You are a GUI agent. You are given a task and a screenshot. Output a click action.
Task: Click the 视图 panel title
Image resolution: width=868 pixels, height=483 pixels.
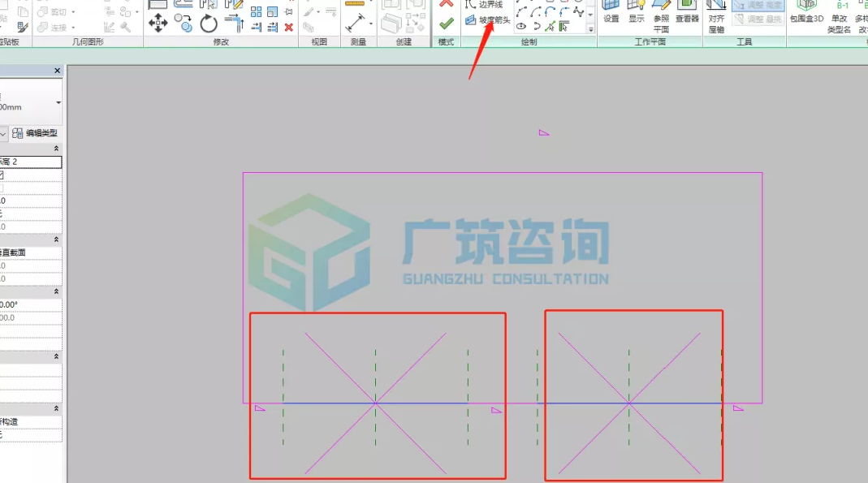tap(319, 42)
